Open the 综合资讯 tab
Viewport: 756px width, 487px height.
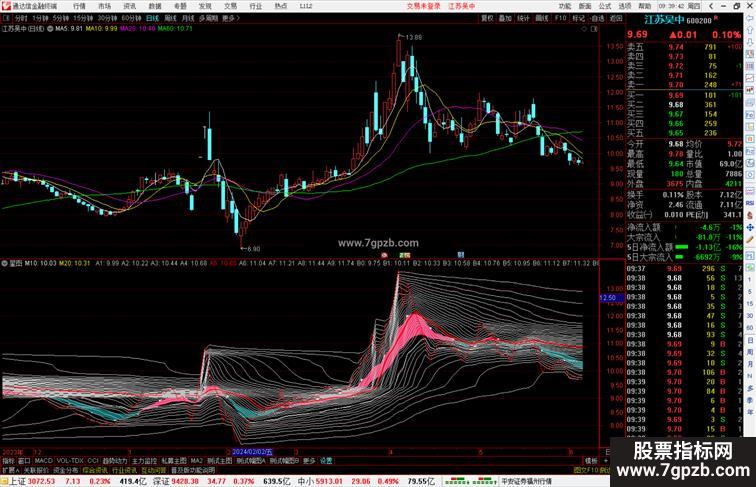click(x=95, y=470)
